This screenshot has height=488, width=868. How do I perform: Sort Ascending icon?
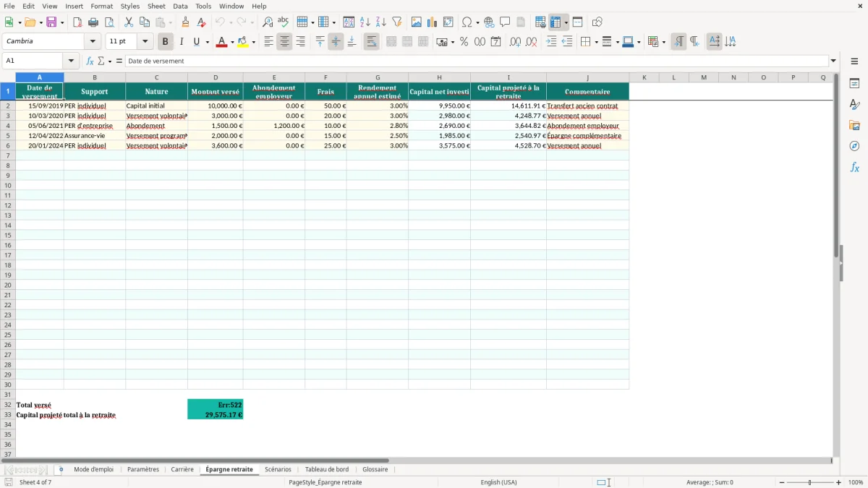[365, 22]
